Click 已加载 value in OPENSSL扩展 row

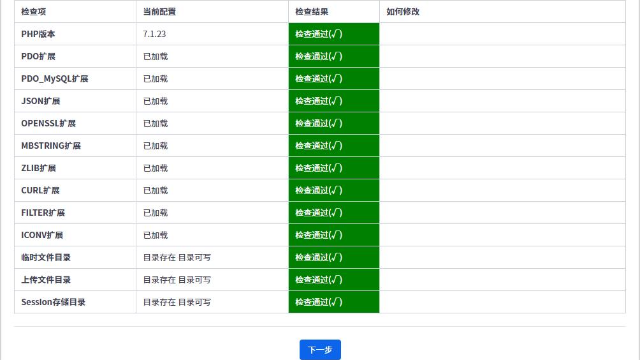point(156,123)
